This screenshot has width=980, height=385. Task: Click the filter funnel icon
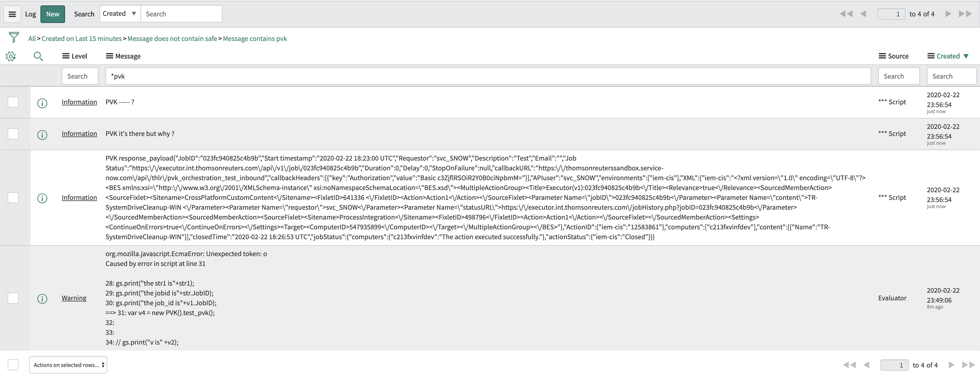pos(14,37)
